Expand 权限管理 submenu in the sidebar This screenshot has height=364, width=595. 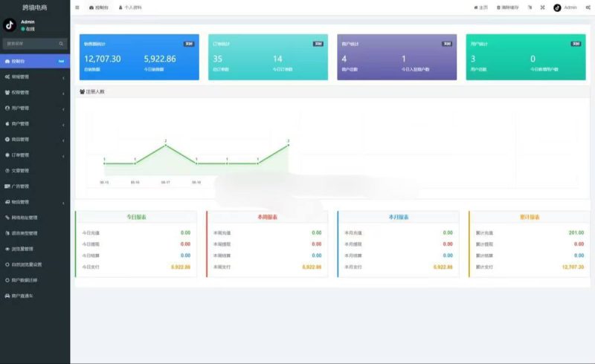(x=35, y=93)
